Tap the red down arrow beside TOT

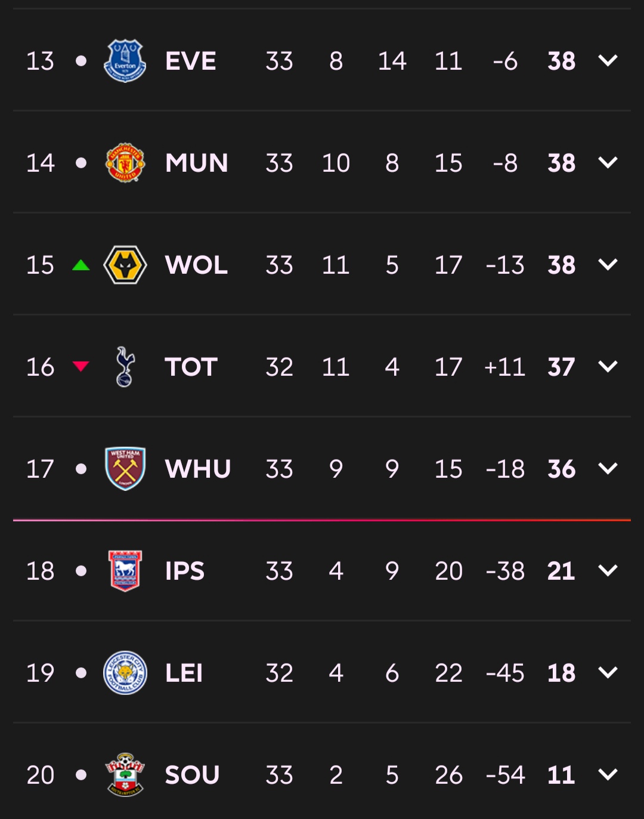(81, 366)
